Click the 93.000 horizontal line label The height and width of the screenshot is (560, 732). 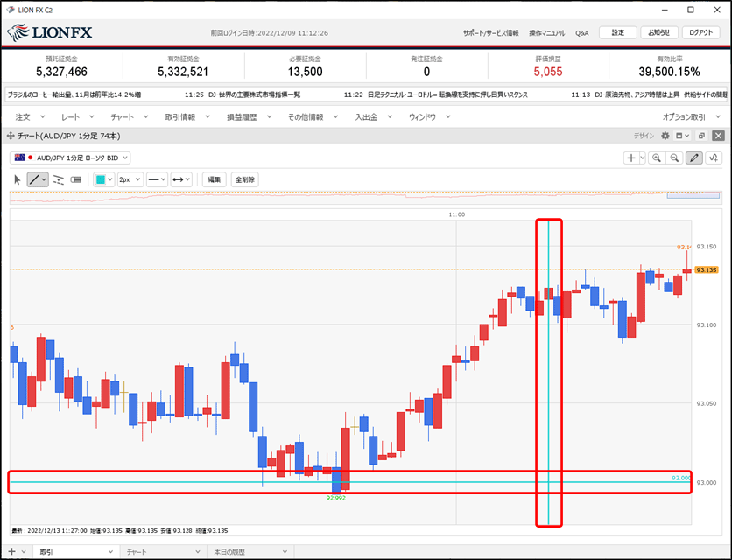pos(681,478)
